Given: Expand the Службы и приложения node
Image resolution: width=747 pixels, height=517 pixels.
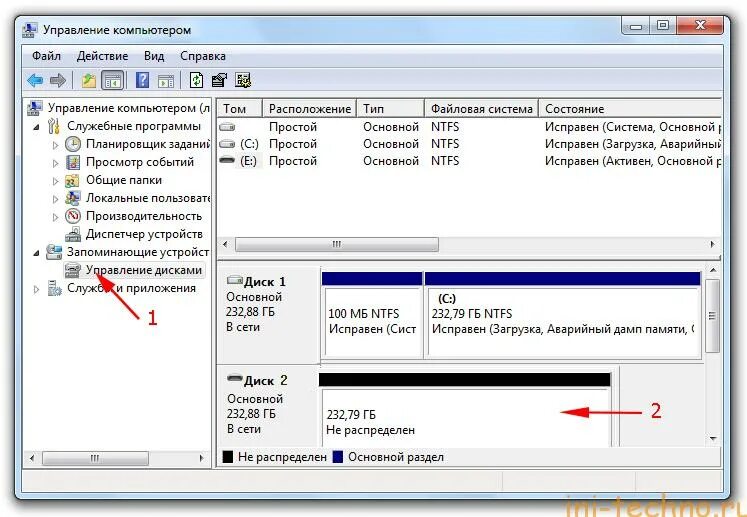Looking at the screenshot, I should (36, 289).
